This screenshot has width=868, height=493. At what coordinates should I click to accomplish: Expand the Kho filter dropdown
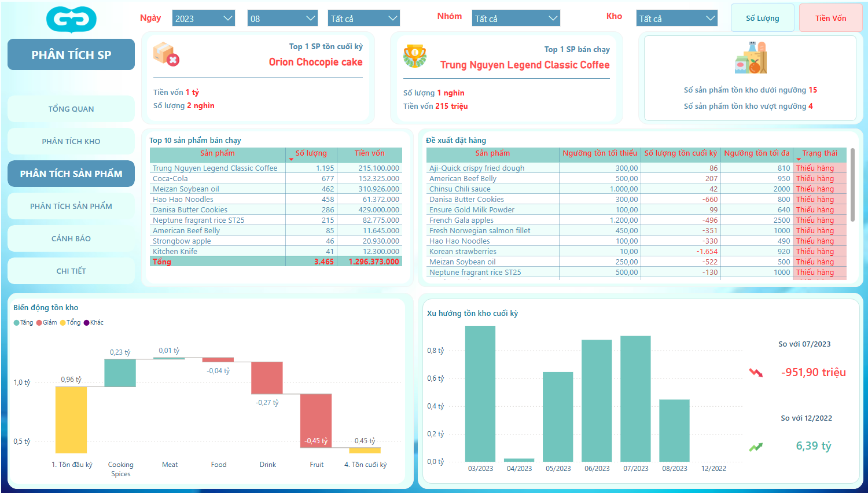point(677,19)
